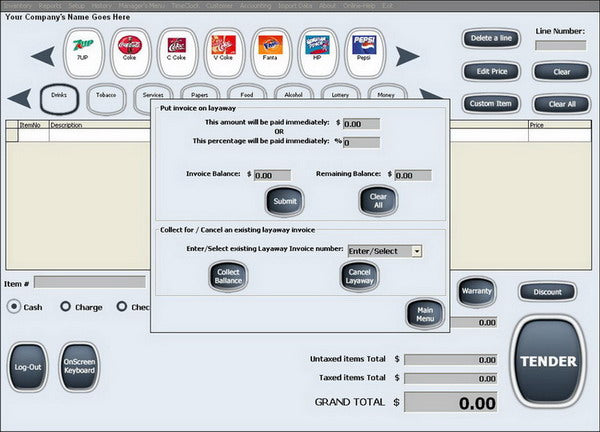Show next products with arrow beside Pepsi
This screenshot has height=432, width=600.
(408, 56)
